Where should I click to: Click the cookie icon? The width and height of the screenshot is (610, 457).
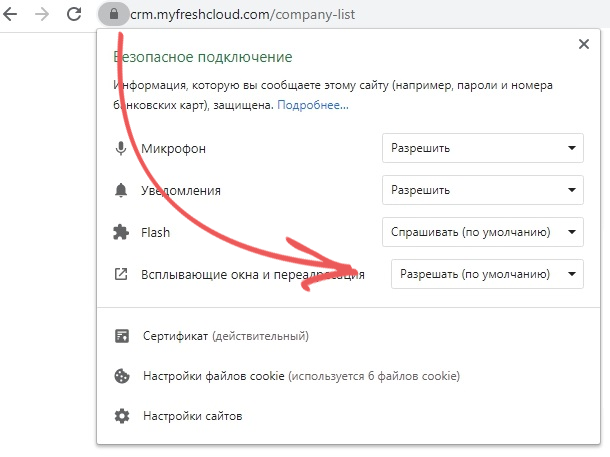coord(122,376)
